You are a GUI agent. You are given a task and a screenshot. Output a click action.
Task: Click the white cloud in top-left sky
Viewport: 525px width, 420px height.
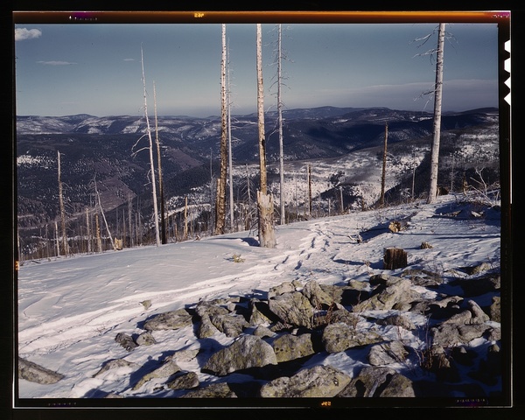26,34
